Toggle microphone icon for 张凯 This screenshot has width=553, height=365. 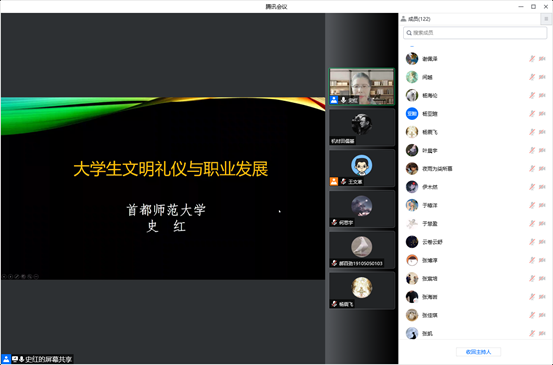pos(532,333)
